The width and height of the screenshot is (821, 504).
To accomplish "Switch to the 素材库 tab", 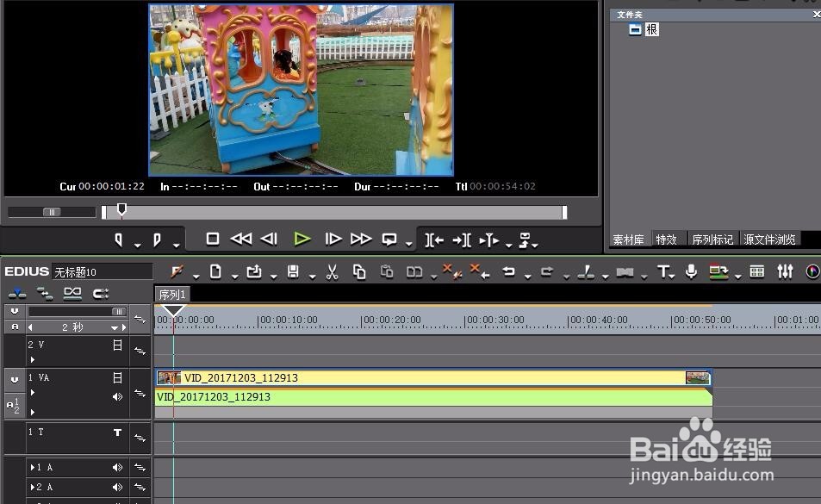I will tap(628, 240).
